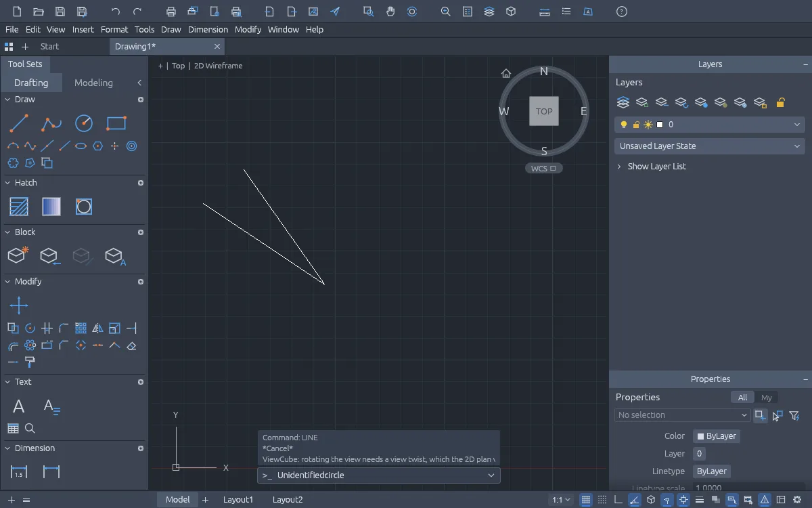The height and width of the screenshot is (508, 812).
Task: Click the Print icon in toolbar
Action: click(171, 12)
